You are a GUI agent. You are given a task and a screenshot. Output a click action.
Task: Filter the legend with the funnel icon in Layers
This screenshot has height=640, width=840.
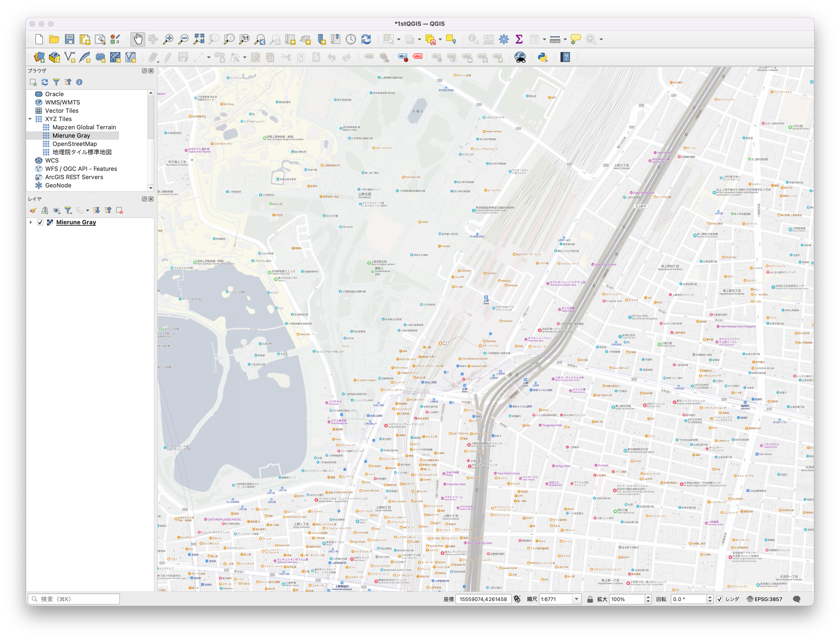[68, 210]
